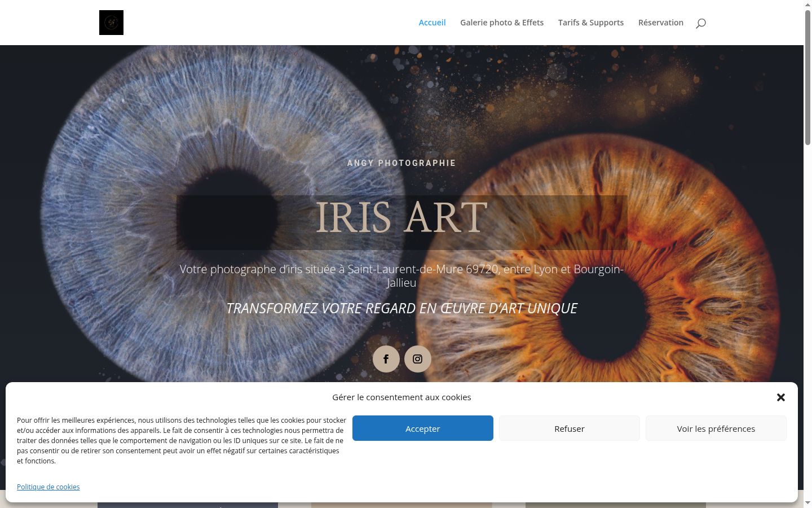Image resolution: width=812 pixels, height=508 pixels.
Task: Open the Facebook social icon
Action: coord(386,359)
